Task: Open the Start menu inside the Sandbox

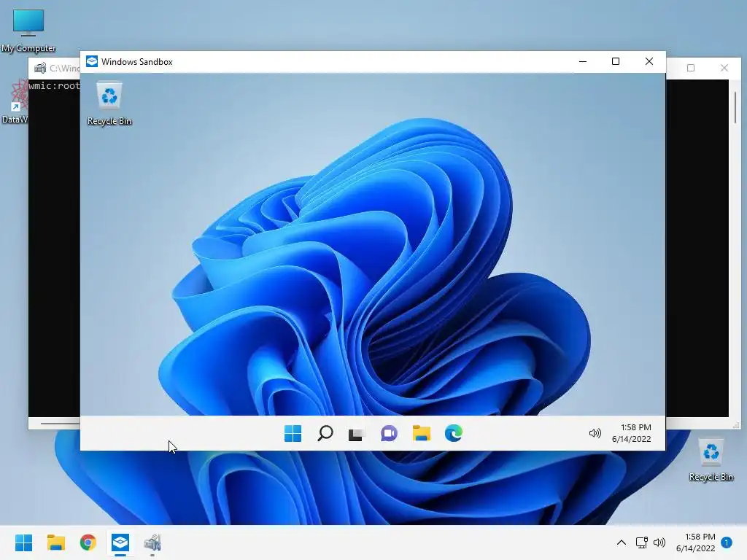Action: click(293, 433)
